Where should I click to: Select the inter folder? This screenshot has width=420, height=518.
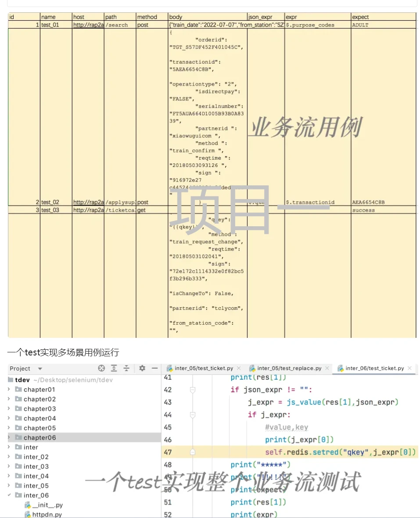pyautogui.click(x=31, y=447)
